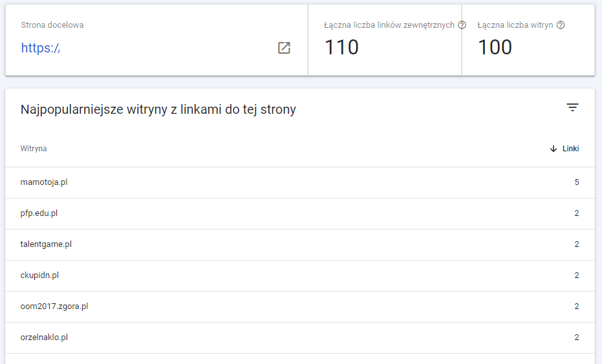Viewport: 602px width, 364px height.
Task: Select the Witryna column header
Action: click(x=34, y=149)
